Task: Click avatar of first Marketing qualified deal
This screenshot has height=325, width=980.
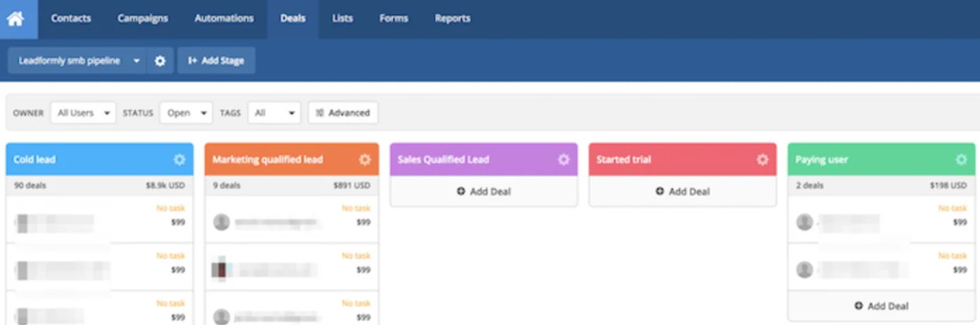Action: pos(221,222)
